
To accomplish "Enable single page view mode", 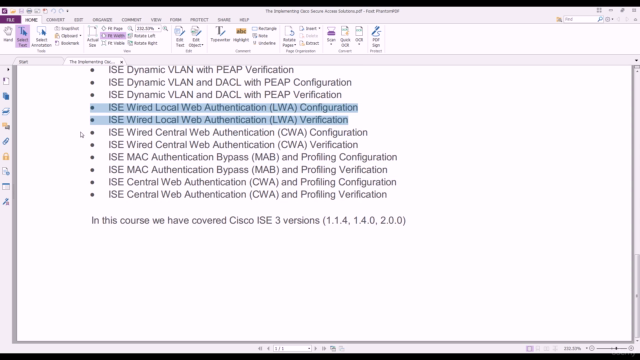I will point(529,349).
